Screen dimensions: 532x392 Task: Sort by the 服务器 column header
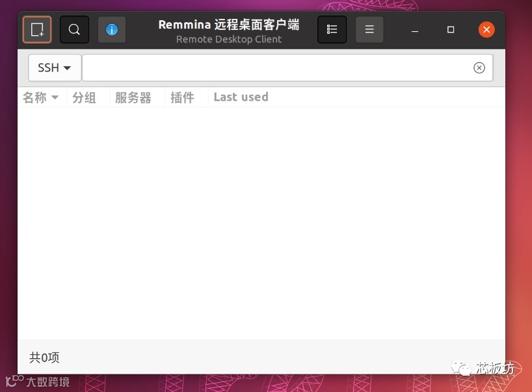[137, 98]
